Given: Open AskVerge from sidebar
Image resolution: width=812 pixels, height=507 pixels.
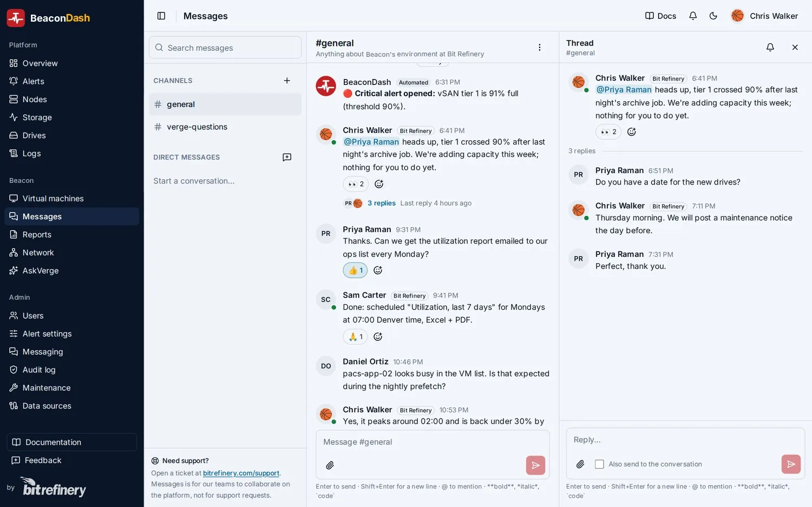Looking at the screenshot, I should pyautogui.click(x=71, y=271).
